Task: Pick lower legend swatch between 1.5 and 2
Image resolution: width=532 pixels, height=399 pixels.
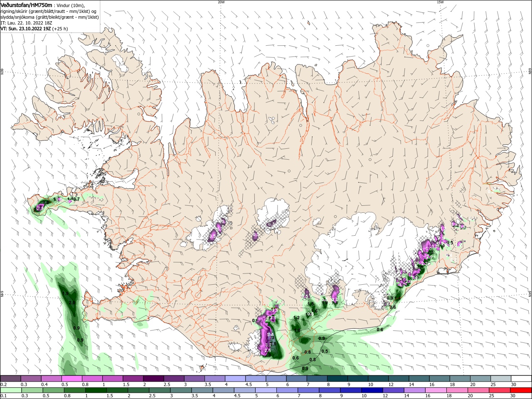Action: pos(117,390)
